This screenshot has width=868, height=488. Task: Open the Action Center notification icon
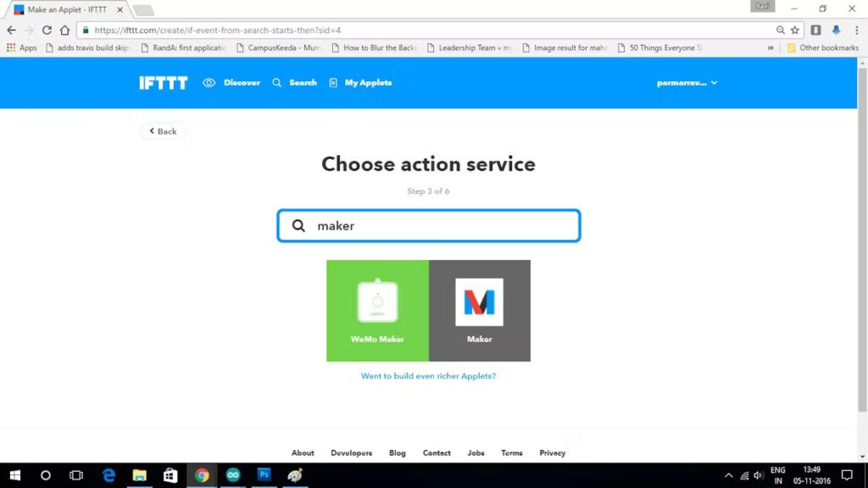tap(847, 475)
